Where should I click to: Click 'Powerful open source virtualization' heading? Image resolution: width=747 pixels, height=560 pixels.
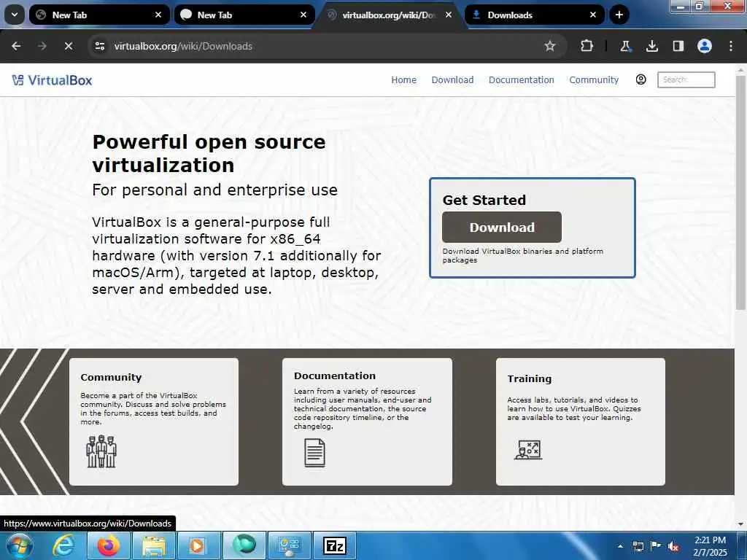(x=209, y=153)
